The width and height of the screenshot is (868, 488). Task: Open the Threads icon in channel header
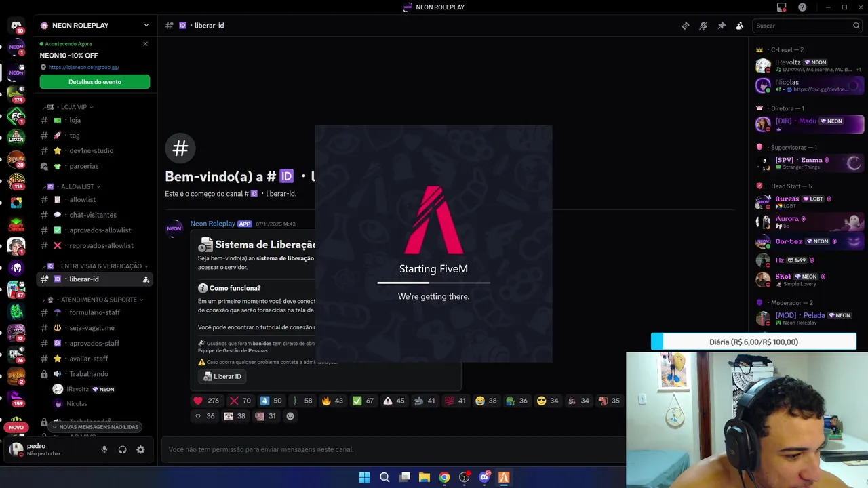[x=685, y=26]
